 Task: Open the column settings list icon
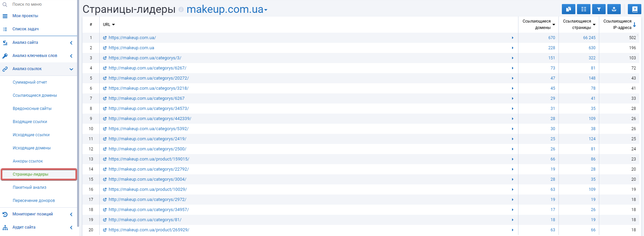point(584,9)
